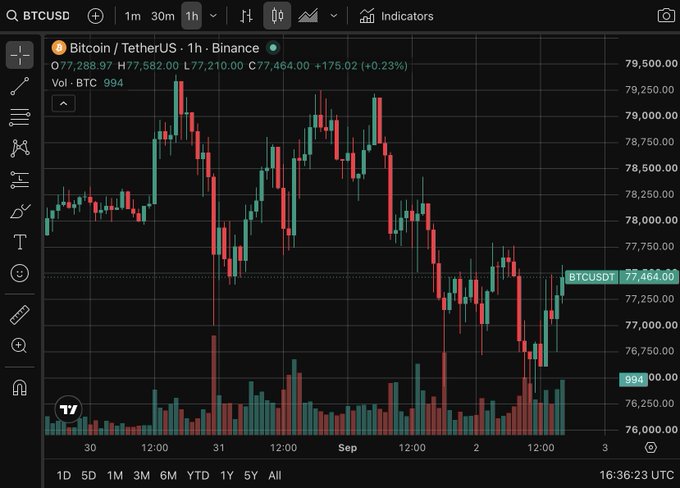Click the Bitcoin / TetherUS title
Screen dimensions: 680x488
123,48
